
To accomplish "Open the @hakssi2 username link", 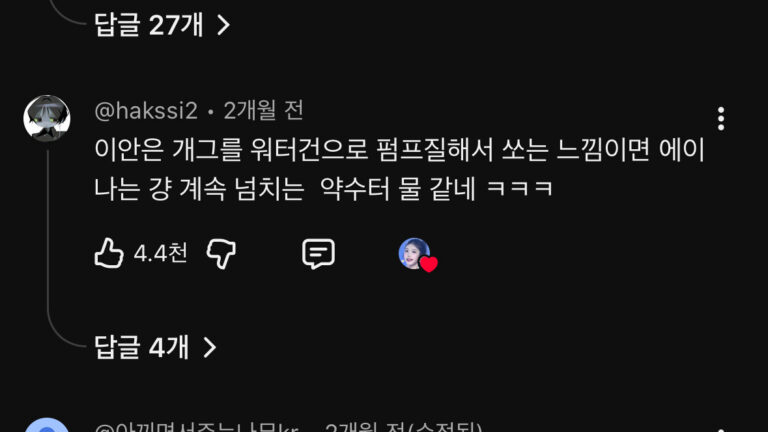I will coord(146,111).
